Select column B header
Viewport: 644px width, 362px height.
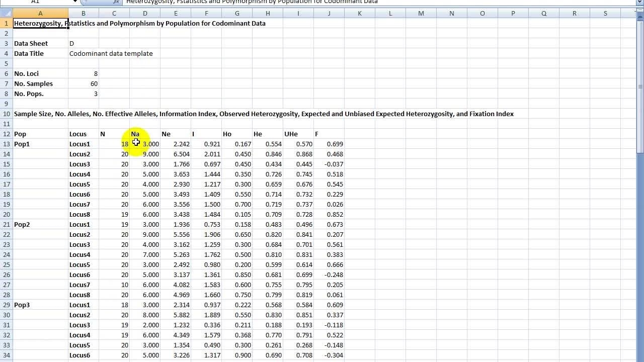click(x=83, y=14)
